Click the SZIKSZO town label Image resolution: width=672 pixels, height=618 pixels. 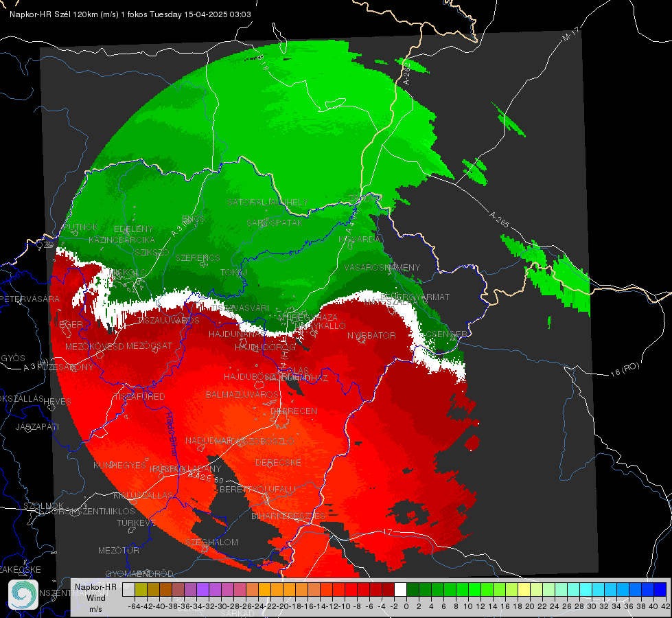152,252
